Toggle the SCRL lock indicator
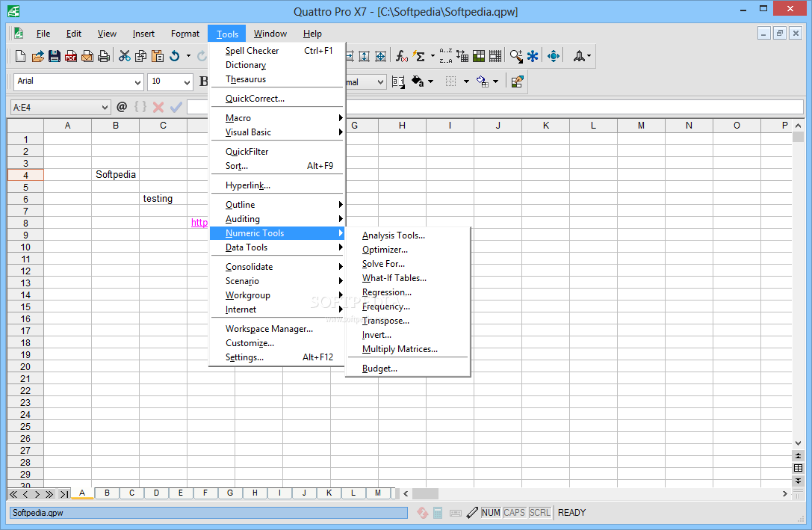Viewport: 812px width, 530px height. pos(539,512)
